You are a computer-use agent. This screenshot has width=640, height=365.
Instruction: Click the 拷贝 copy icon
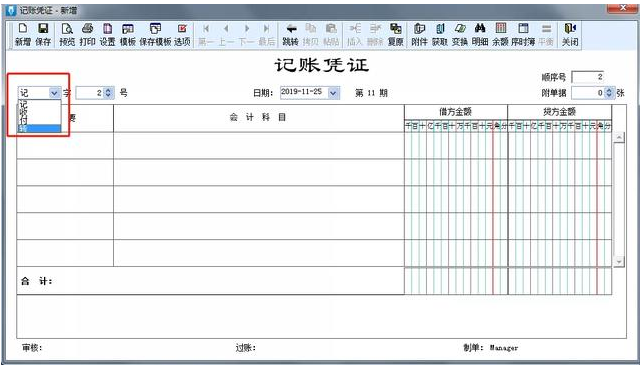pyautogui.click(x=311, y=34)
